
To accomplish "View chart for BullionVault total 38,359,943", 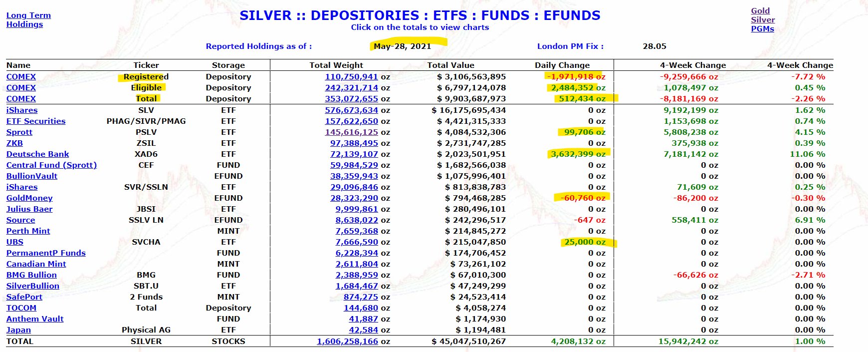I will (x=354, y=176).
